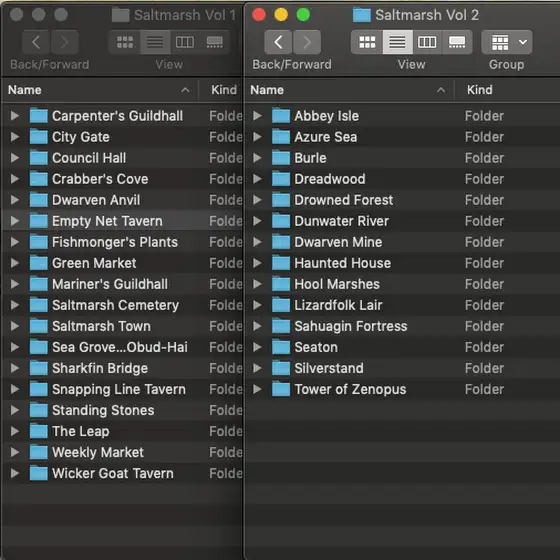
Task: Click the back arrow in Saltmarsh Vol 1
Action: [x=36, y=42]
